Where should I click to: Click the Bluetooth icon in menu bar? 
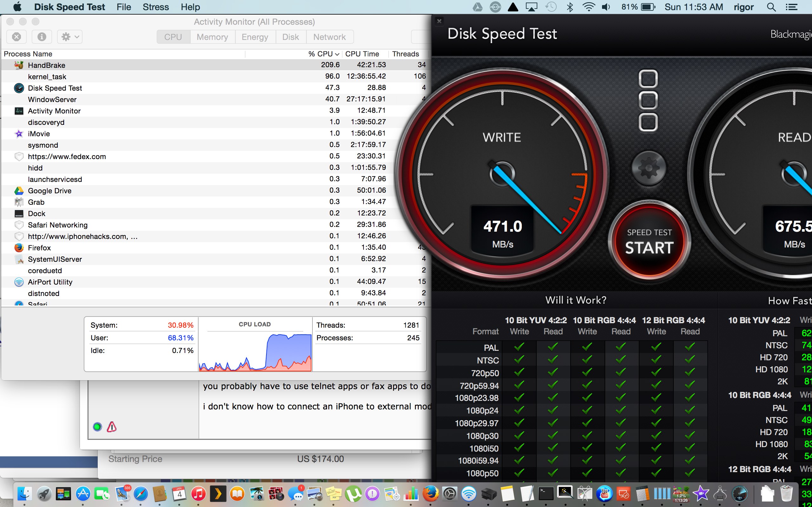(x=569, y=7)
